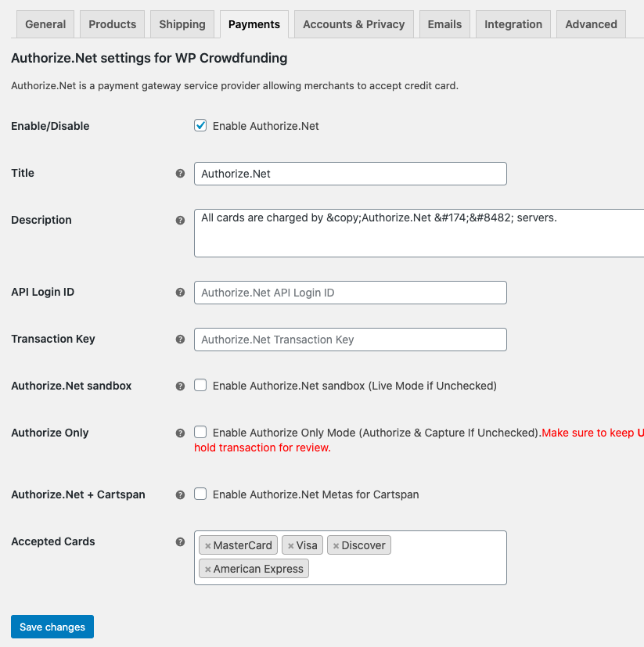Focus the Title input field
This screenshot has height=647, width=644.
[x=351, y=174]
